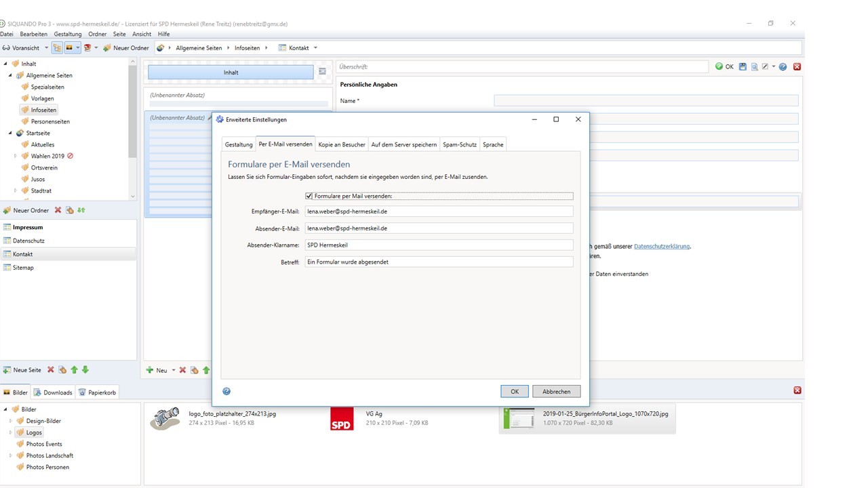Move page down with green down arrow
The height and width of the screenshot is (488, 868).
tap(85, 370)
